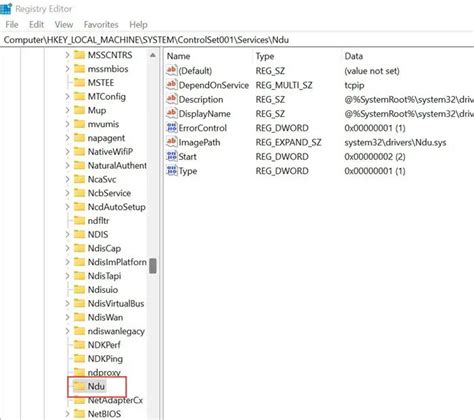Expand the mssmbios key
This screenshot has width=474, height=420.
[67, 69]
